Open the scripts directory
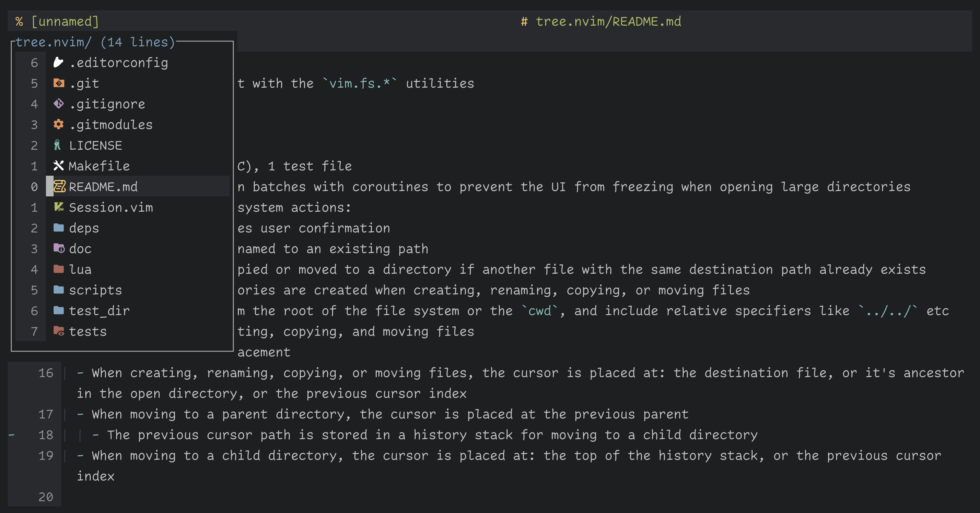Viewport: 980px width, 513px height. point(95,290)
